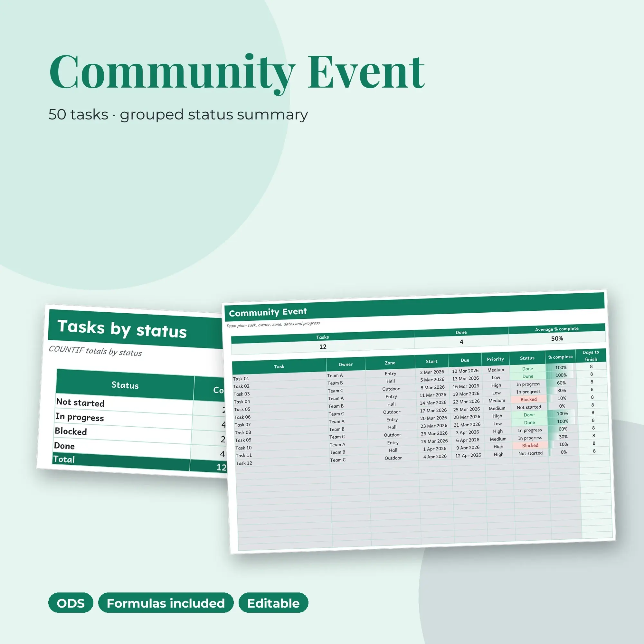Click the 100% progress bar in Task 01 row
The image size is (644, 644).
coord(561,367)
